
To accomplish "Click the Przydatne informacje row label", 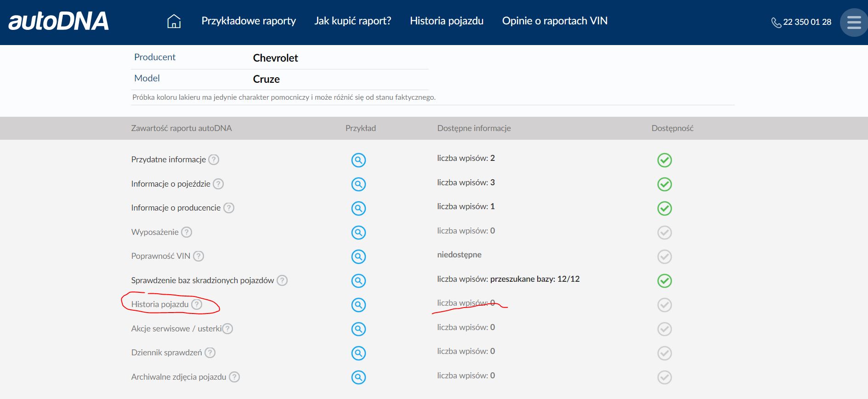I will click(169, 160).
